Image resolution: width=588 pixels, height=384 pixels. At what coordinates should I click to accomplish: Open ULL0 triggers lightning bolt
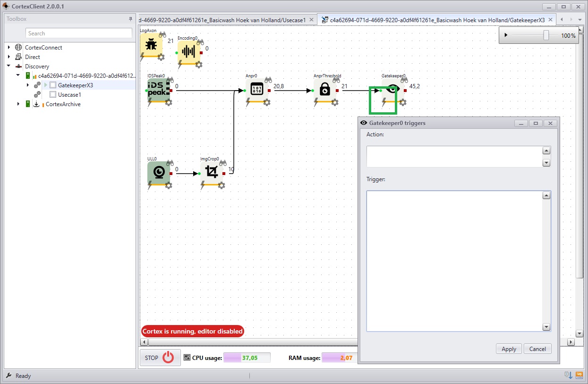pyautogui.click(x=150, y=185)
